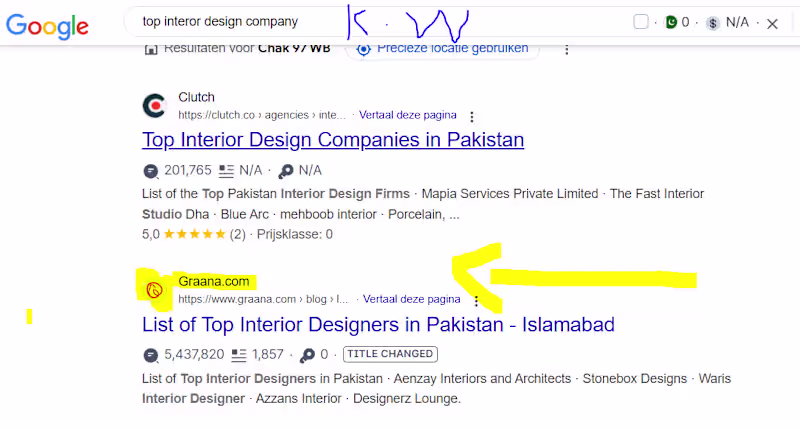Click the 'Precieze locatie gebruiken' button
This screenshot has height=428, width=800.
(443, 48)
